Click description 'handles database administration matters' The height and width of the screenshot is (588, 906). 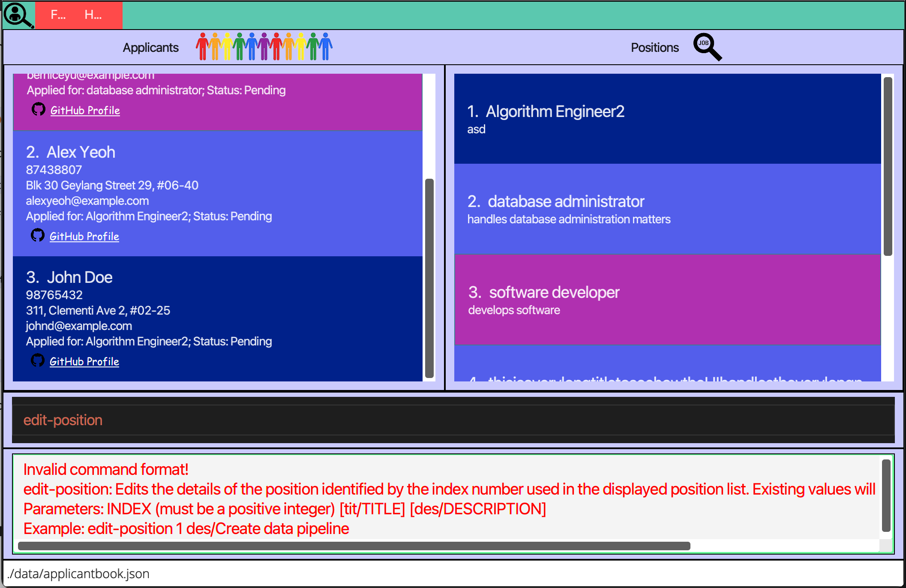click(x=569, y=219)
